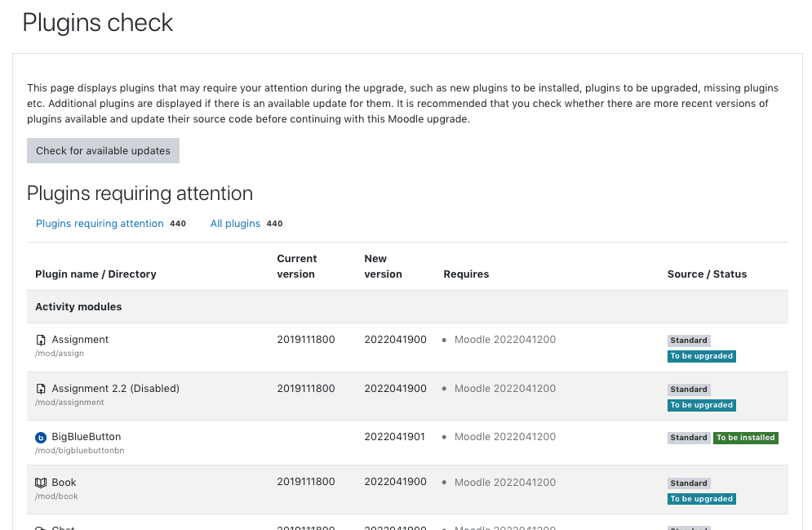The height and width of the screenshot is (530, 812).
Task: Select the Book open-book module icon
Action: (x=41, y=482)
